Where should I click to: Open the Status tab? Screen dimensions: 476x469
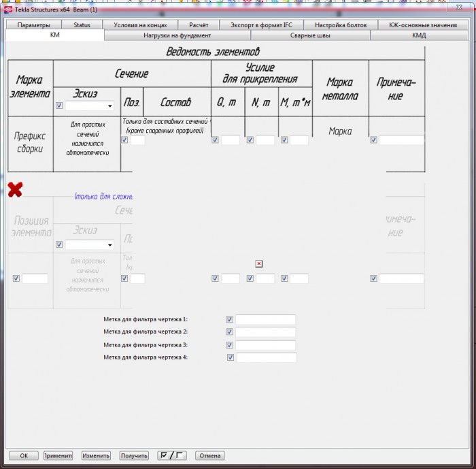pos(82,25)
